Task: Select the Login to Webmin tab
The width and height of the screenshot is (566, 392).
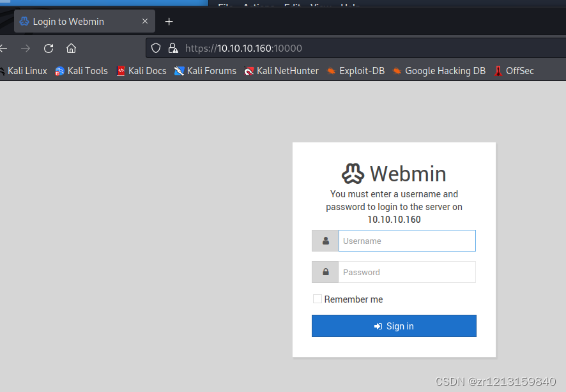Action: 84,21
